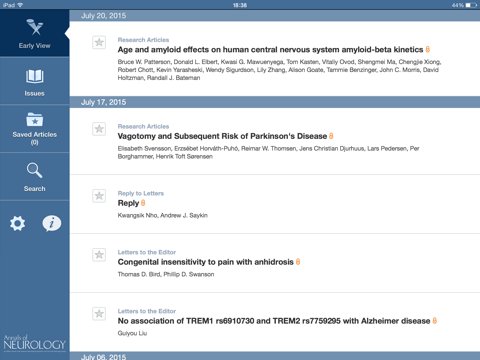Star the Congenital insensitivity to pain article
480x360 pixels.
pos(99,255)
